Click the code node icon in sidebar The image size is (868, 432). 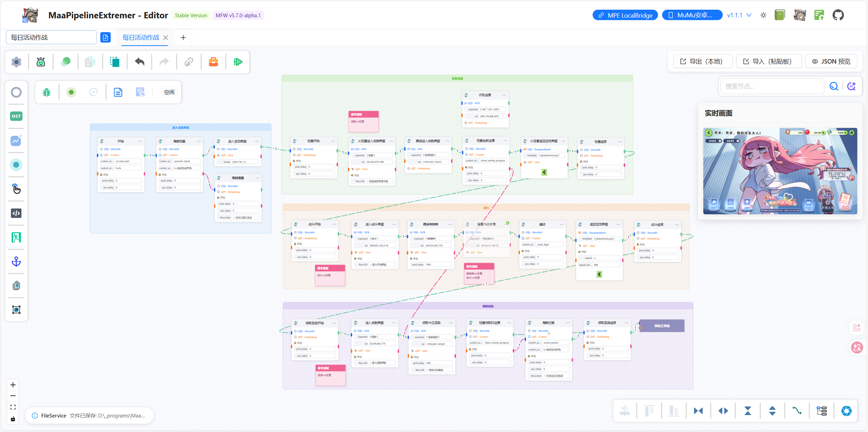[x=16, y=213]
